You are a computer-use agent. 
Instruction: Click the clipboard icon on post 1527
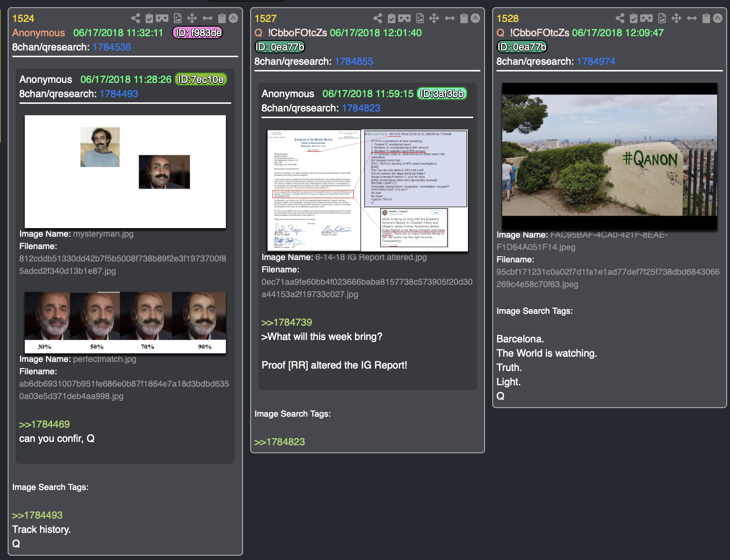(464, 19)
